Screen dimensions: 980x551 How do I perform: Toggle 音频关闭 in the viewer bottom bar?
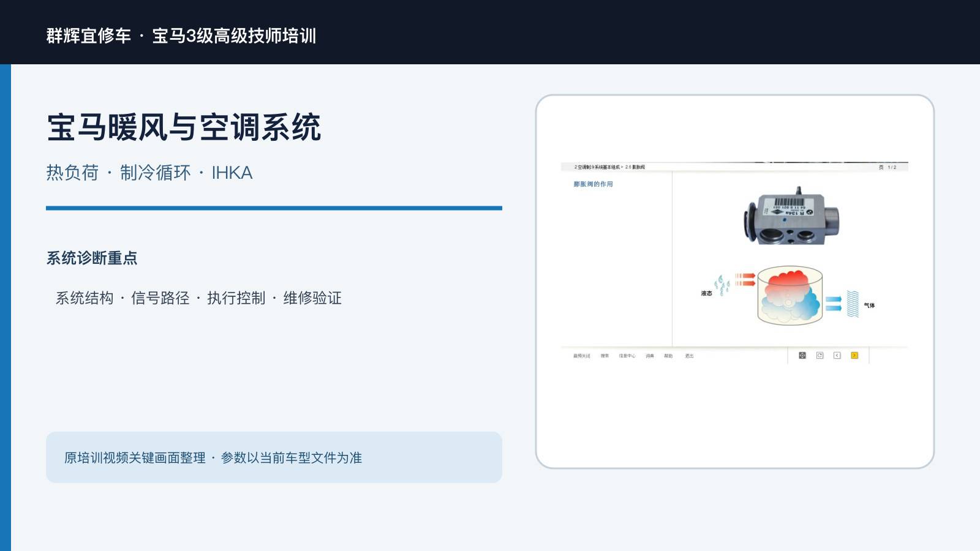[582, 356]
